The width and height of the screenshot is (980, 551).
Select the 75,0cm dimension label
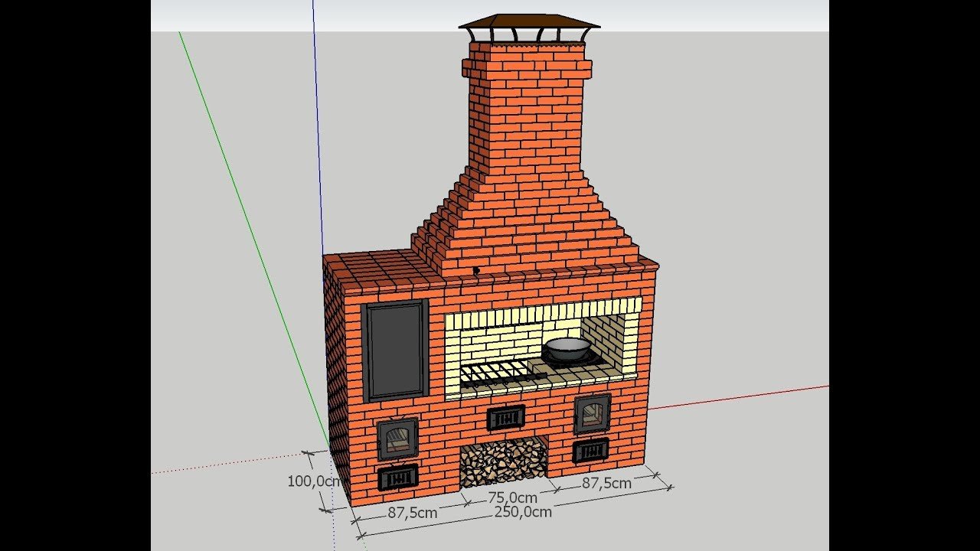coord(511,497)
